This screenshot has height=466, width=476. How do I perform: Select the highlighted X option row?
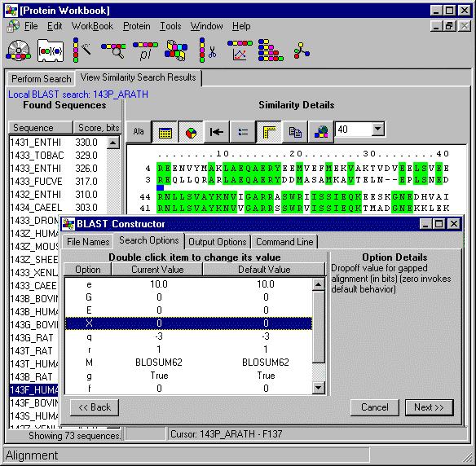188,323
